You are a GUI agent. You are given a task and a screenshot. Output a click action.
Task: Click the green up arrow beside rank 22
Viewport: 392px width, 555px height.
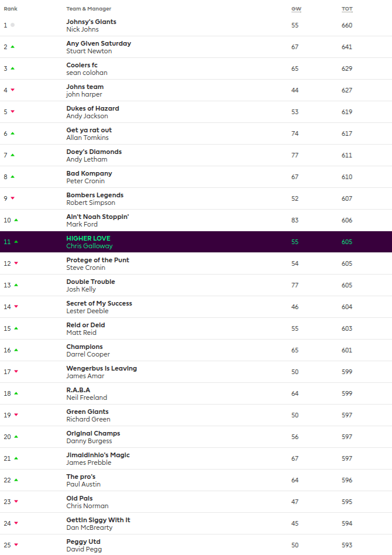(x=16, y=480)
